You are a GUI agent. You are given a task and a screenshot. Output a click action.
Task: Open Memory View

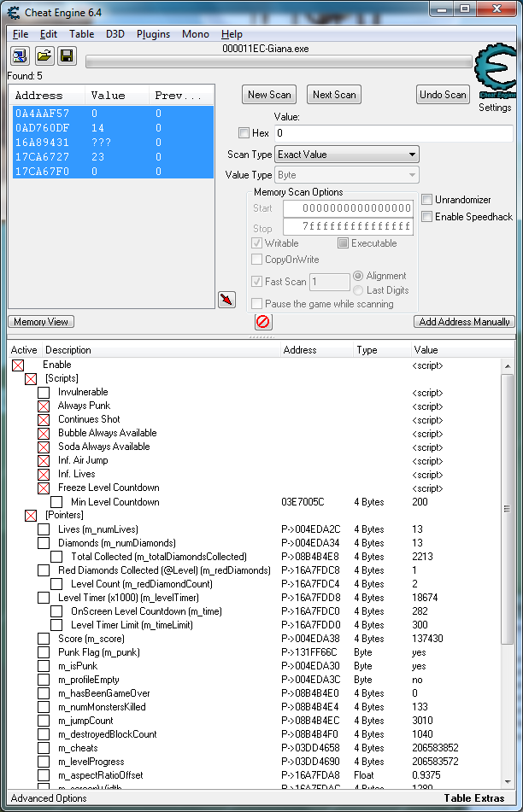click(x=41, y=322)
